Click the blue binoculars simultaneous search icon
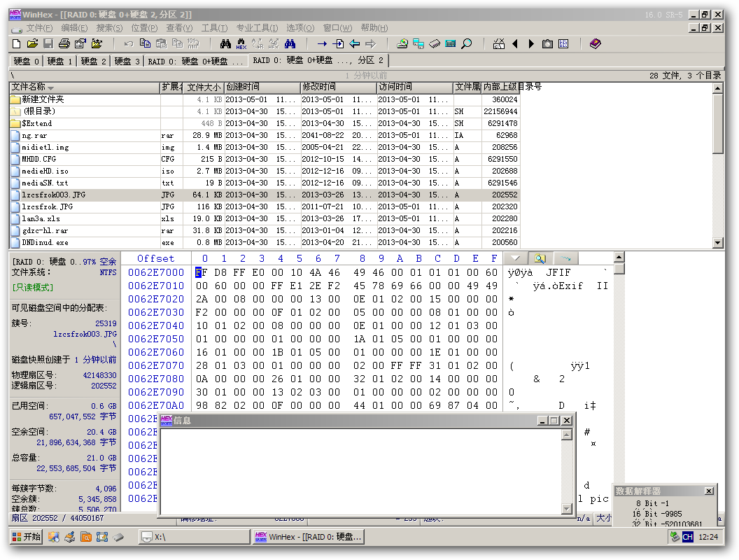Screen dimensions: 739x560 (x=290, y=44)
